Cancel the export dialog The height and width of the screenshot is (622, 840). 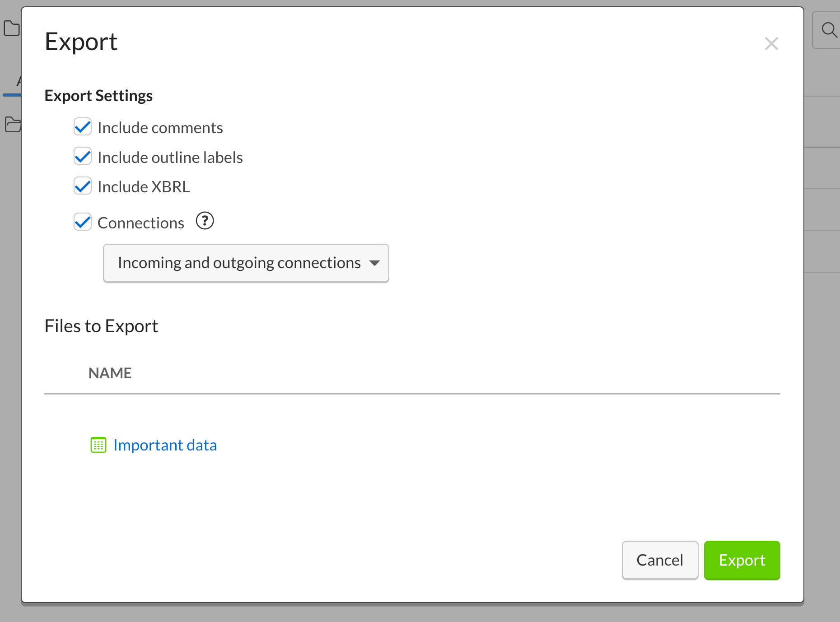click(x=660, y=560)
